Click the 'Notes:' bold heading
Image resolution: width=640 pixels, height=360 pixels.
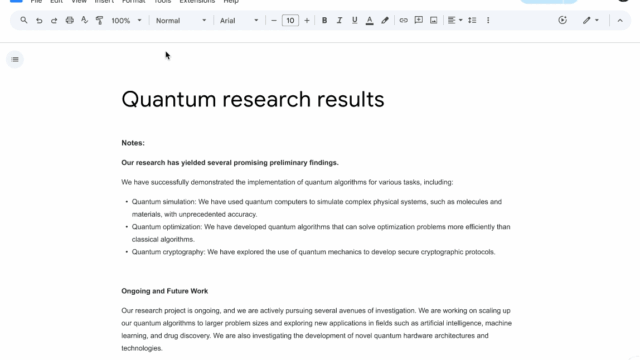[x=133, y=143]
